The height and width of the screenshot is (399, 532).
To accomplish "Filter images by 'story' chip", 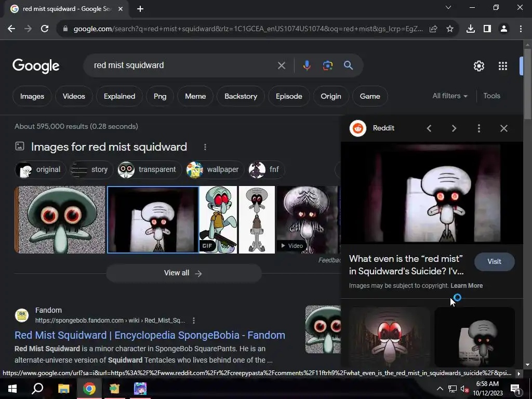I will click(x=91, y=170).
